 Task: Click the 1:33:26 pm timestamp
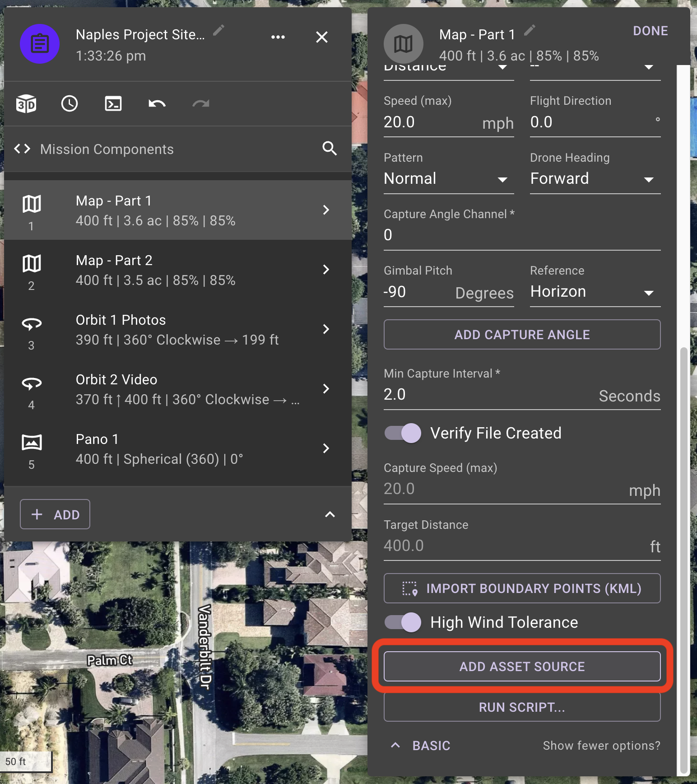coord(111,56)
